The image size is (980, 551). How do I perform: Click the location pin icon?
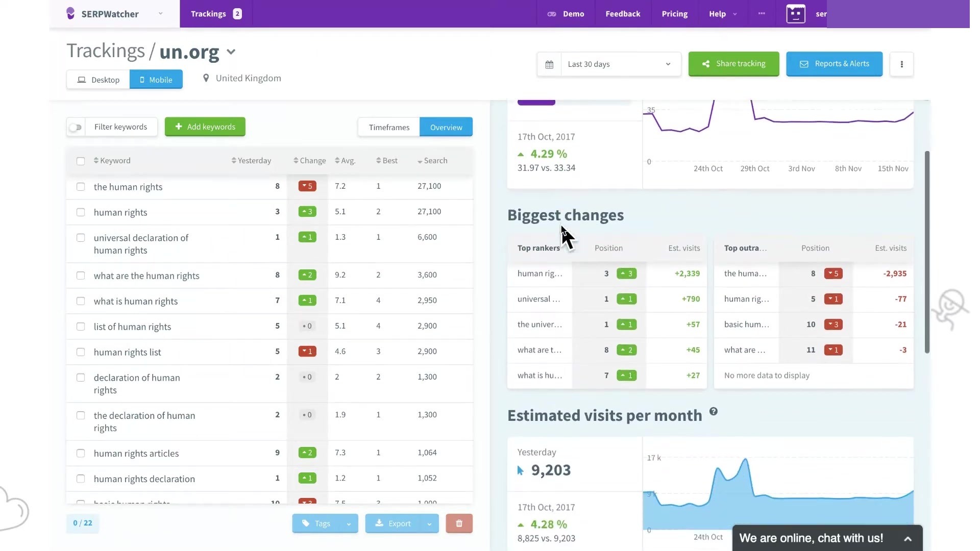click(206, 78)
